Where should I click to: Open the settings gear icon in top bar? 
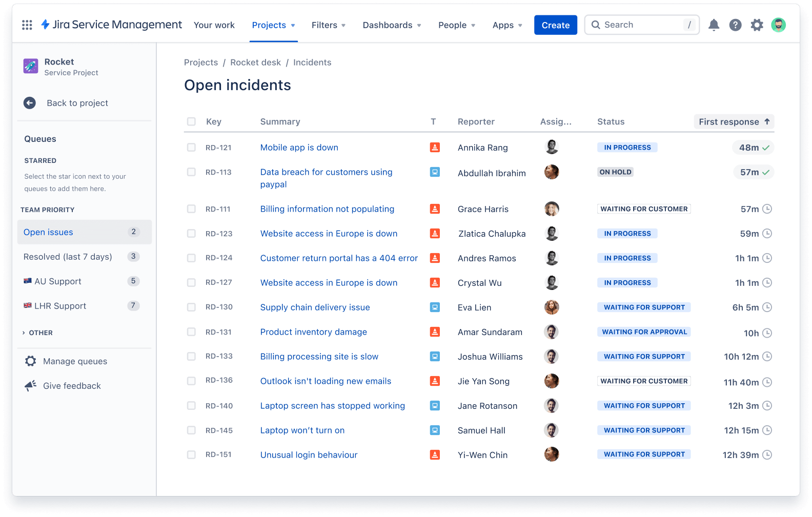coord(757,25)
